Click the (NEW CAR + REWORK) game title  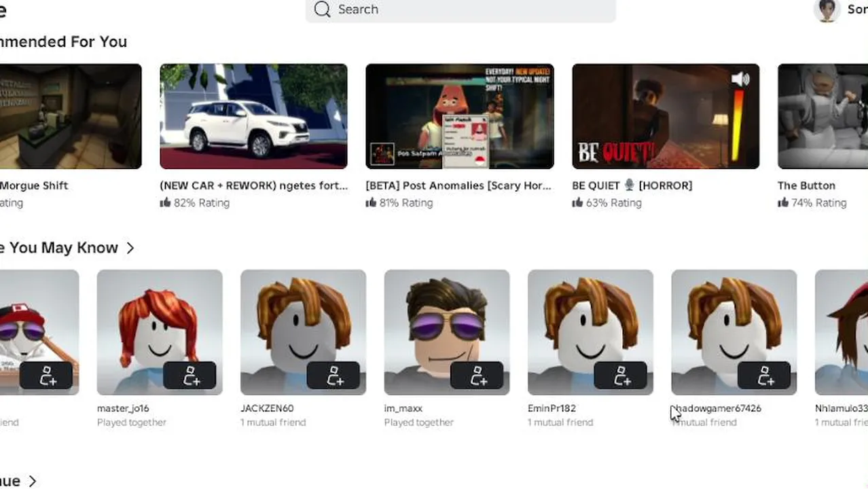(253, 185)
